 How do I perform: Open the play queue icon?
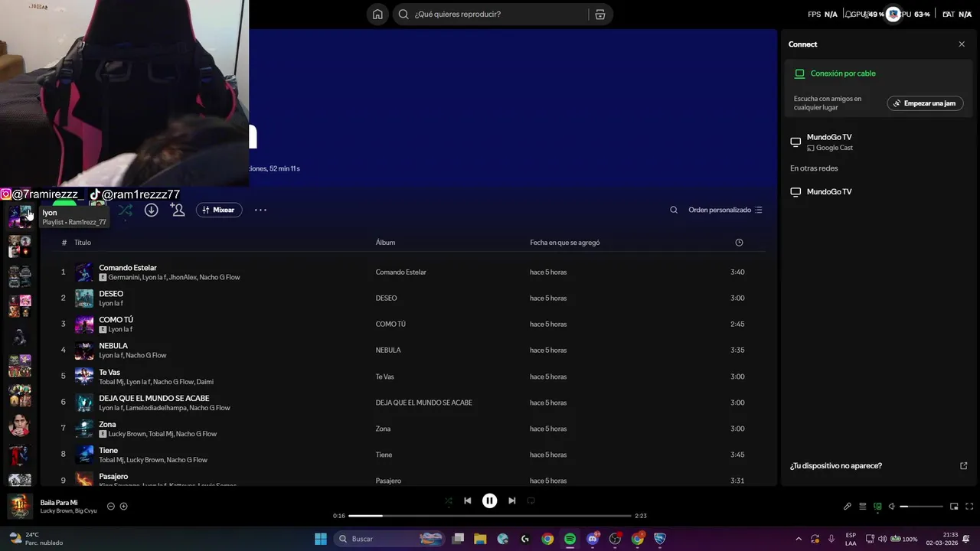[x=863, y=507]
